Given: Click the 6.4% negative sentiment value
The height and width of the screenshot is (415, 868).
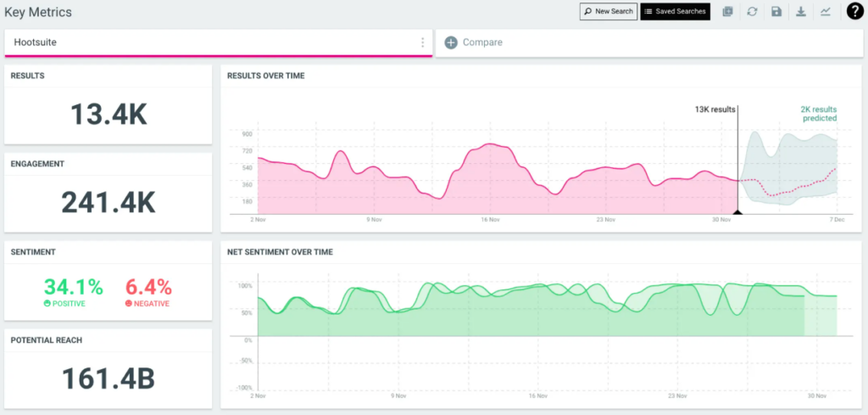Looking at the screenshot, I should (x=148, y=287).
